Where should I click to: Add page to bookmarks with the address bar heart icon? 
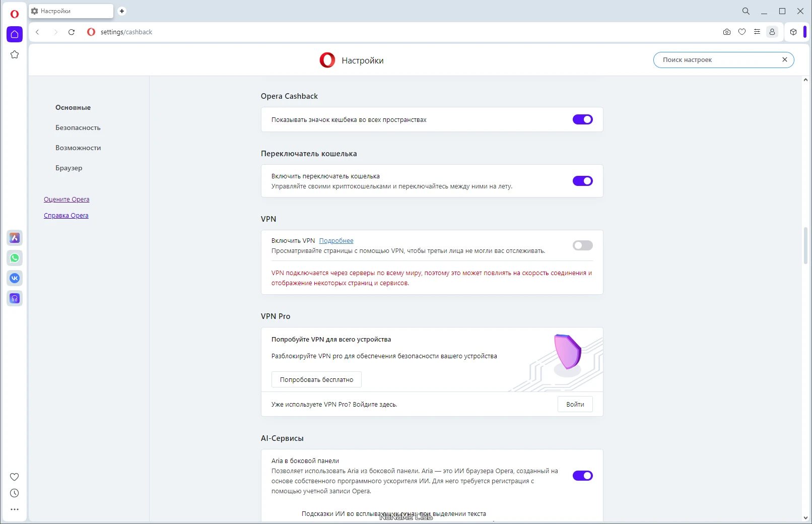(742, 32)
